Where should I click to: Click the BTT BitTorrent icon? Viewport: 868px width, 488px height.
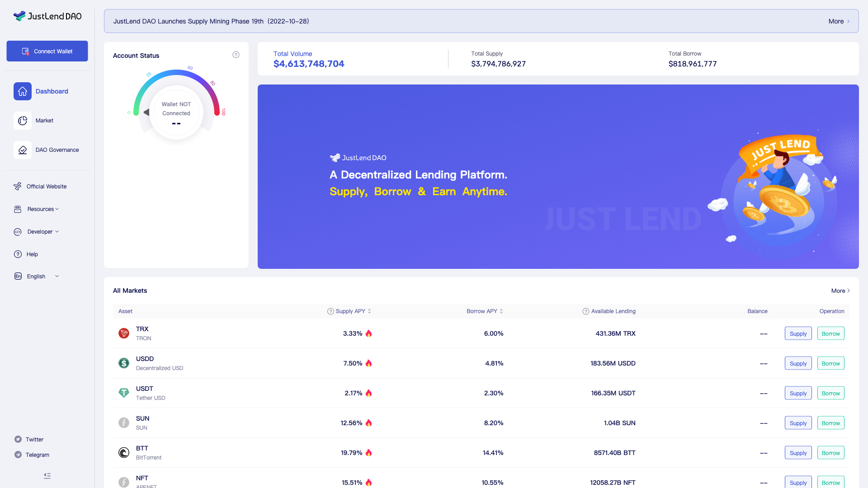[x=124, y=453]
